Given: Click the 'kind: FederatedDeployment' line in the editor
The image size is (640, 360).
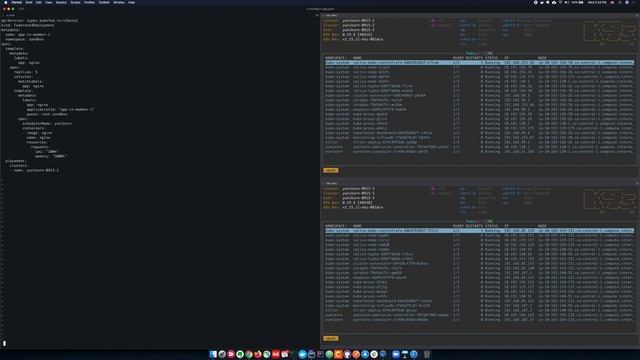Looking at the screenshot, I should tap(28, 25).
